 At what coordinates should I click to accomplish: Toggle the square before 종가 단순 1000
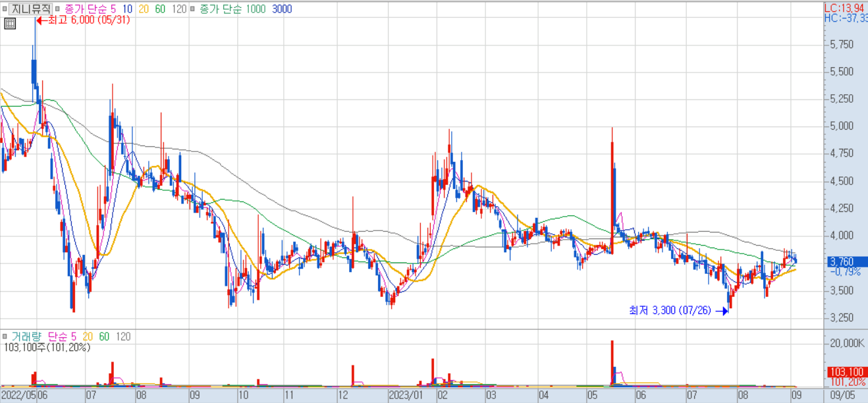pos(192,9)
